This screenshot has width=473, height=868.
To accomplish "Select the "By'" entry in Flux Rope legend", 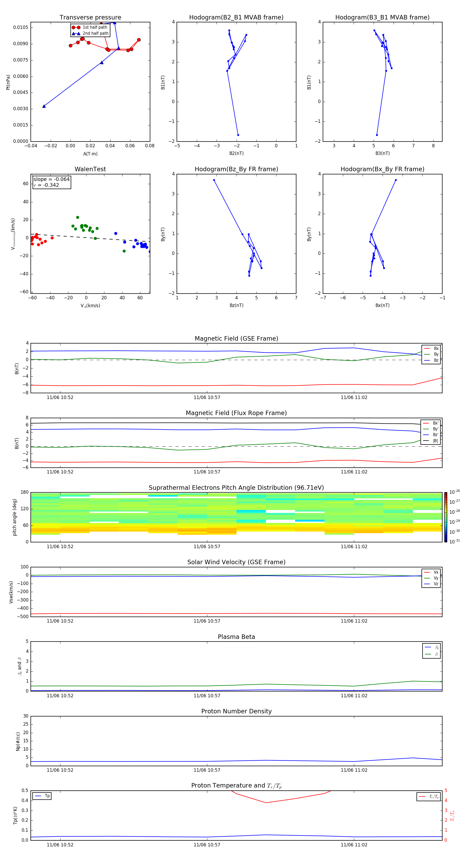I will point(431,429).
